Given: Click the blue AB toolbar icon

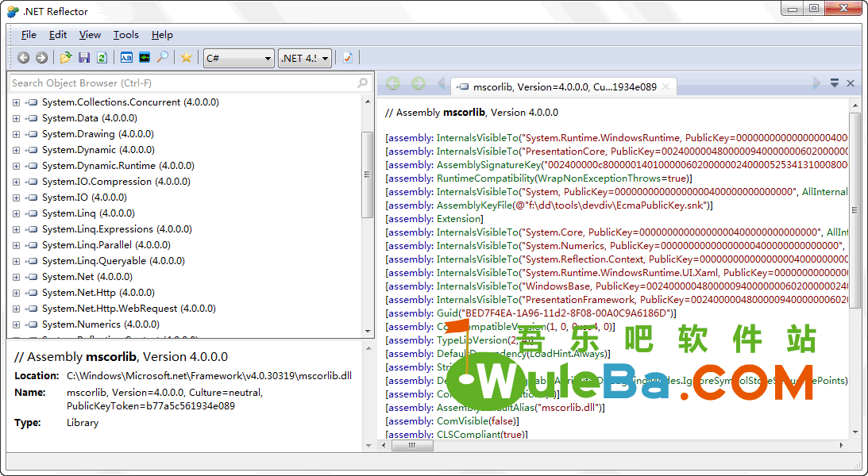Looking at the screenshot, I should [x=126, y=57].
